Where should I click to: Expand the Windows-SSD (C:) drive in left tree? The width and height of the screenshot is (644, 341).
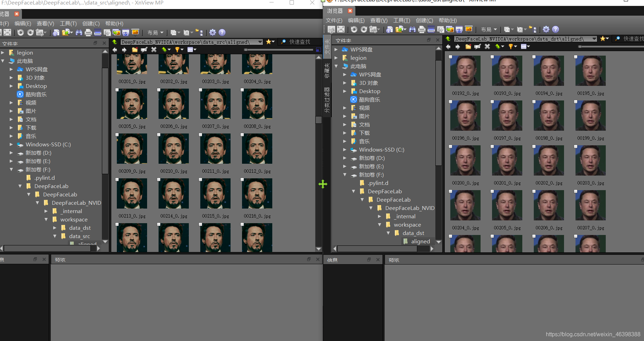(11, 145)
